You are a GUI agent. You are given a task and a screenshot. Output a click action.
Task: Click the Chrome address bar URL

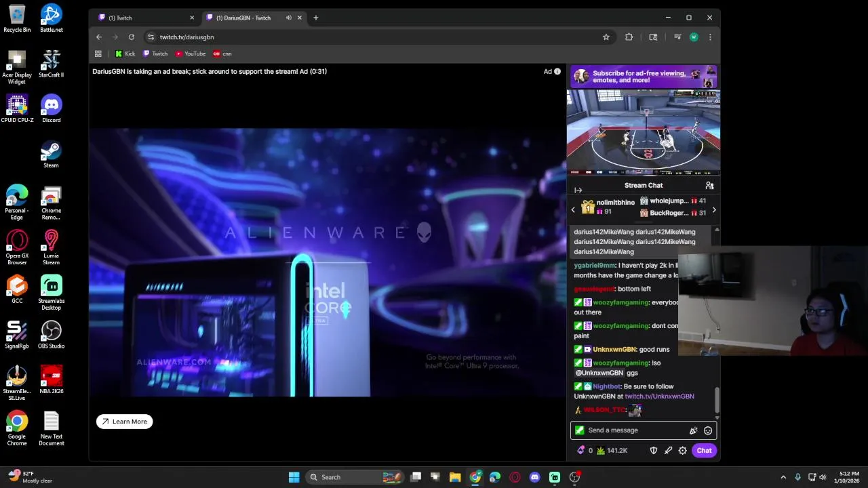(187, 37)
